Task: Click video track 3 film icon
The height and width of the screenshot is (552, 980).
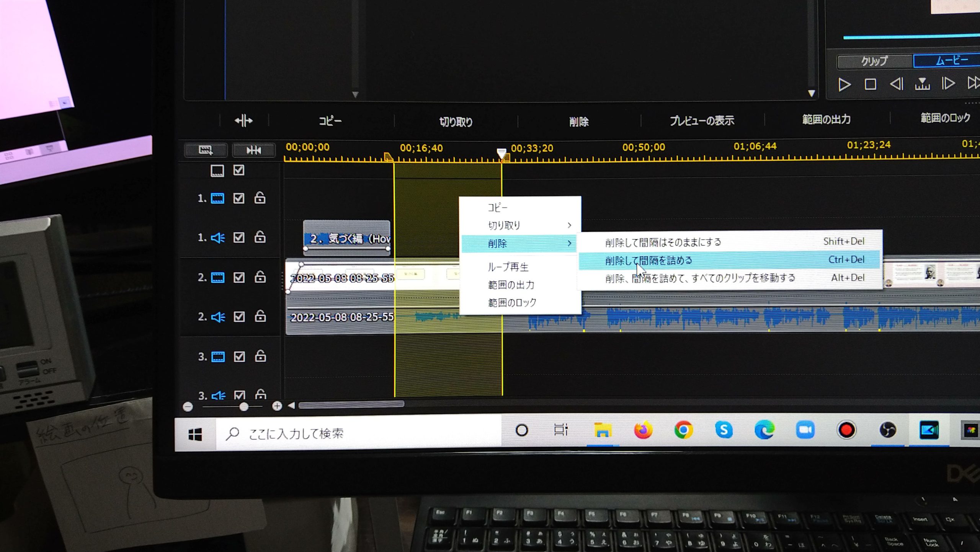Action: pos(218,357)
